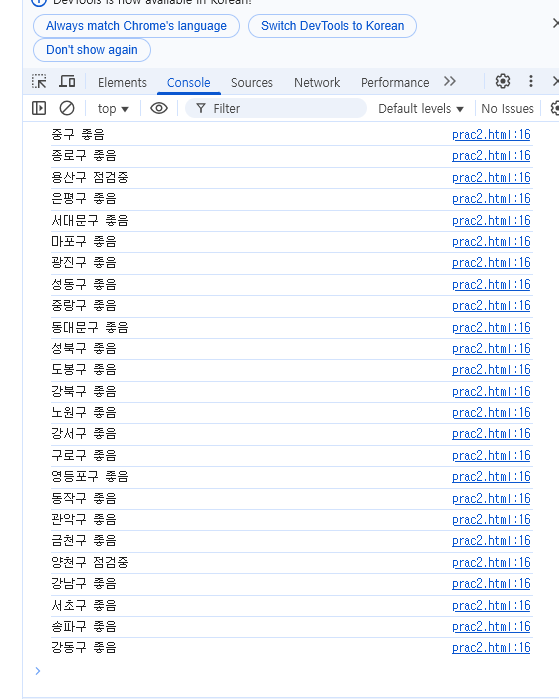
Task: Clear the console with the ban icon
Action: coord(67,108)
